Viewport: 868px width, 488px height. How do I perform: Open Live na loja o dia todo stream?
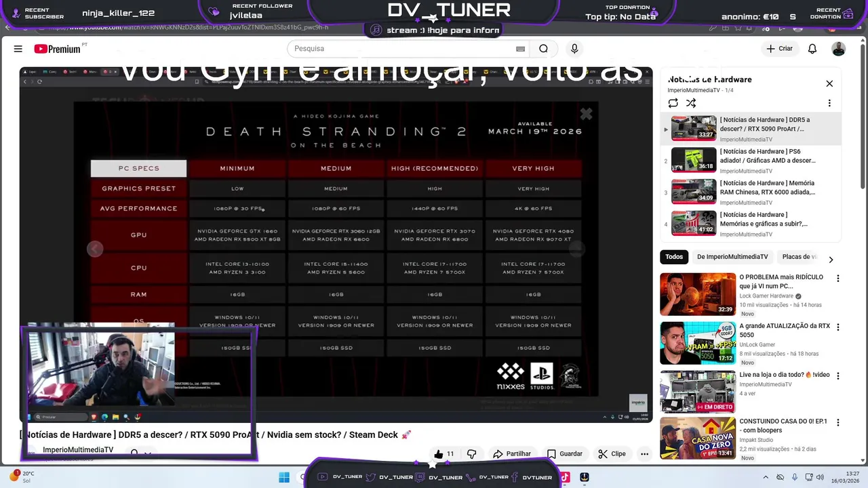click(x=698, y=392)
